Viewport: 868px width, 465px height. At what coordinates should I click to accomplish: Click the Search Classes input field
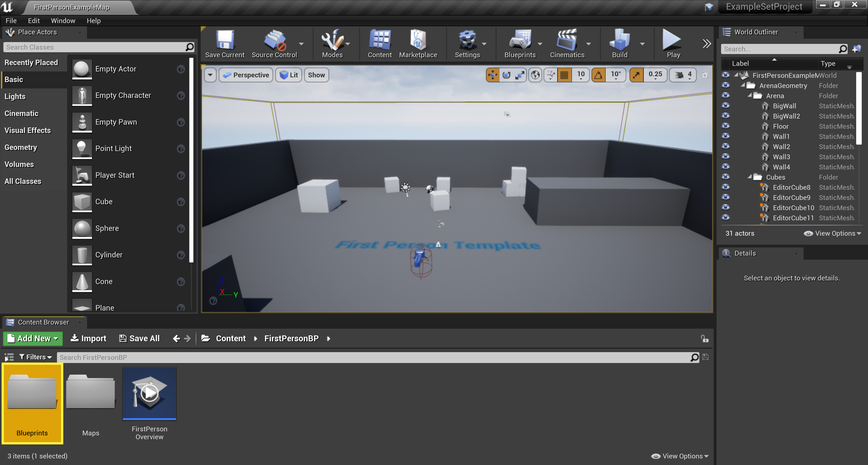[x=94, y=47]
